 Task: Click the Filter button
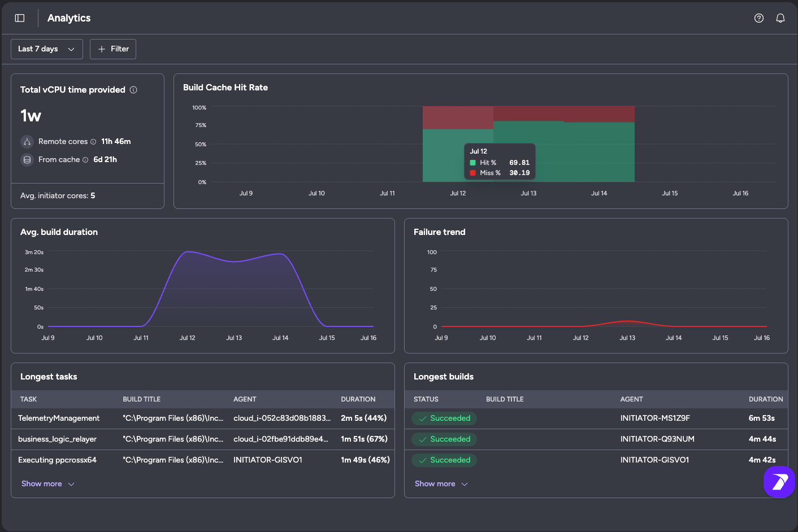113,49
